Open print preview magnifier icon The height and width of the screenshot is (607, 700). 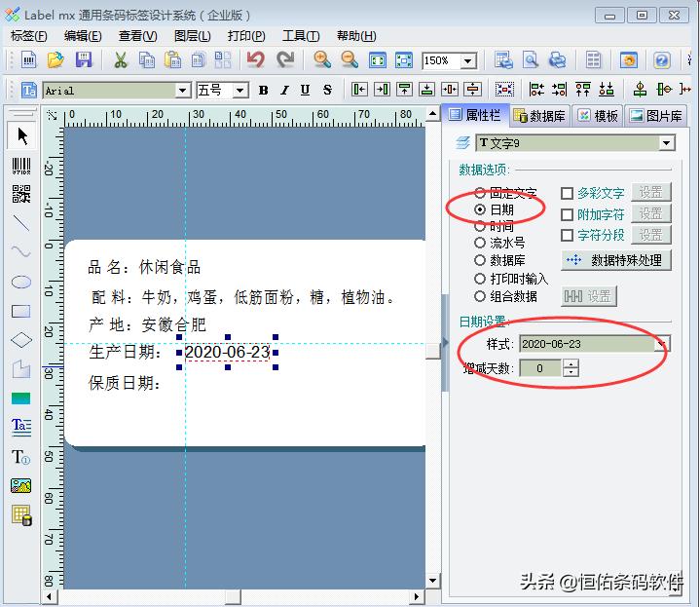[531, 59]
